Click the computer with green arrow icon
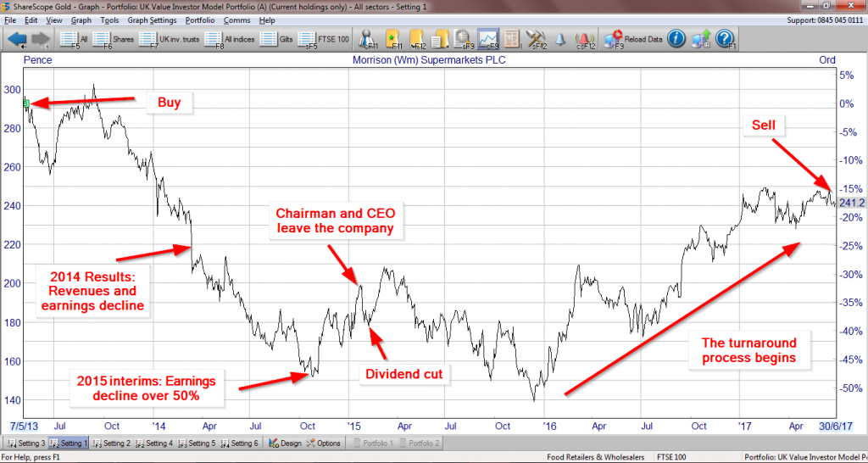The image size is (868, 463). coord(701,39)
